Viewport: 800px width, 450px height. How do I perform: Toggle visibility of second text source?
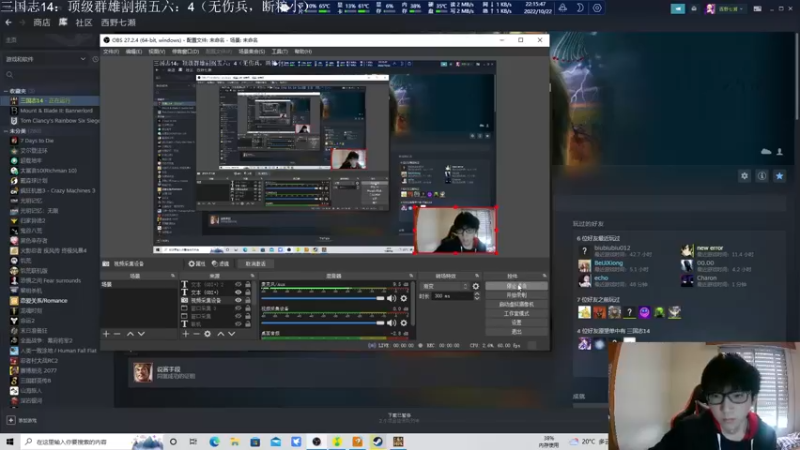238,292
